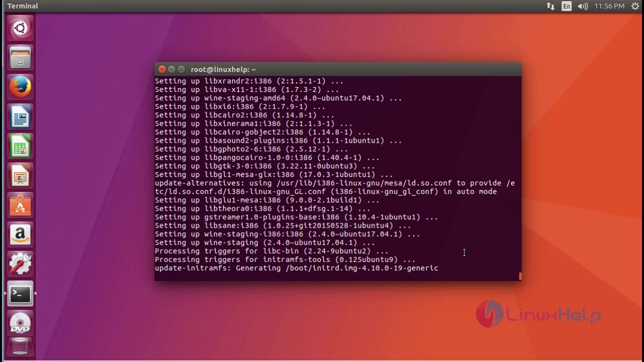Click the terminal scrollbar handle
644x362 pixels.
(520, 276)
